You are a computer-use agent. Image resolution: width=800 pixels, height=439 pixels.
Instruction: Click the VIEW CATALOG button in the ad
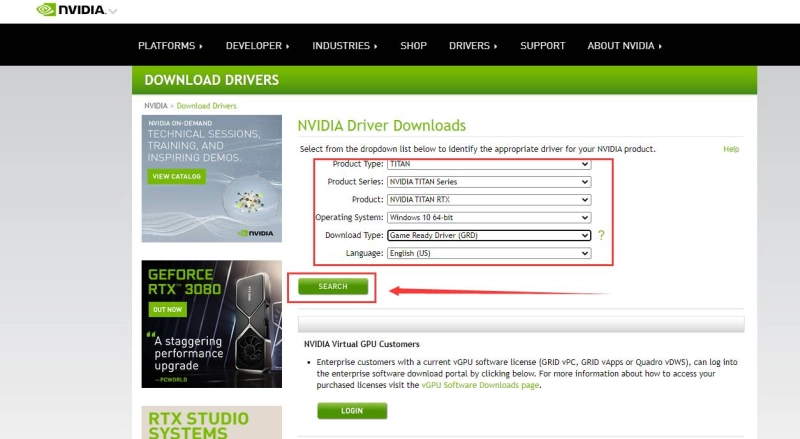[x=177, y=177]
